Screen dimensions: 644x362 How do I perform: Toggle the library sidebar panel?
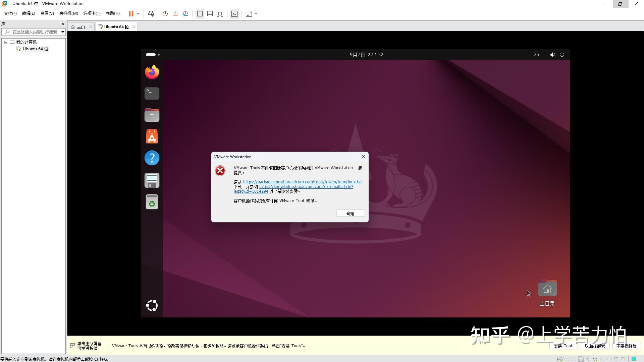(x=200, y=14)
